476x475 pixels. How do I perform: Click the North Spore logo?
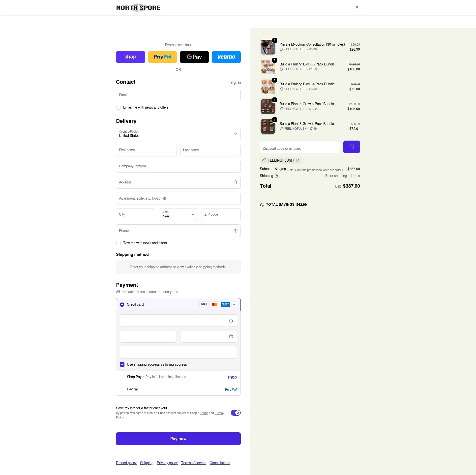(138, 8)
